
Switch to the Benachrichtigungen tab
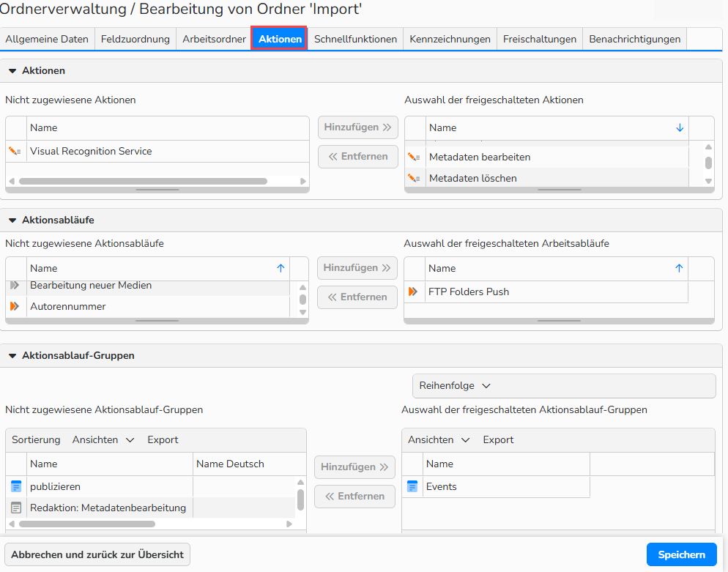pyautogui.click(x=635, y=39)
